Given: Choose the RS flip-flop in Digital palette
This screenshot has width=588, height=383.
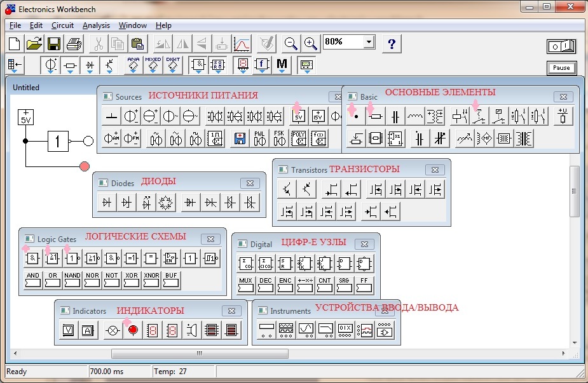Looking at the screenshot, I should (285, 264).
